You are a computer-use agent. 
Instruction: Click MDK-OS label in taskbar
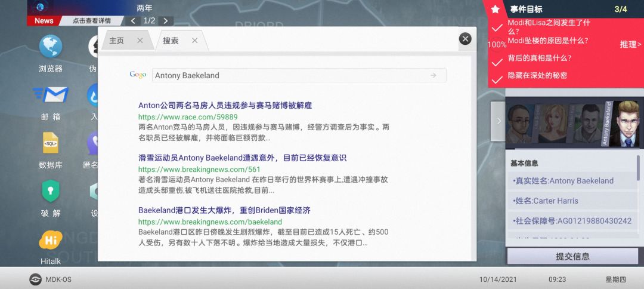coord(58,279)
